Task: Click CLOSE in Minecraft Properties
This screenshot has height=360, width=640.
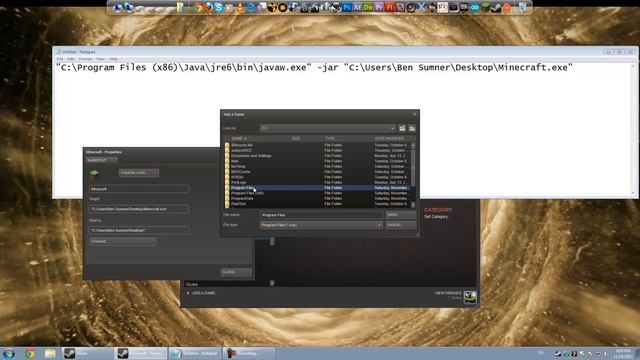Action: tap(236, 272)
